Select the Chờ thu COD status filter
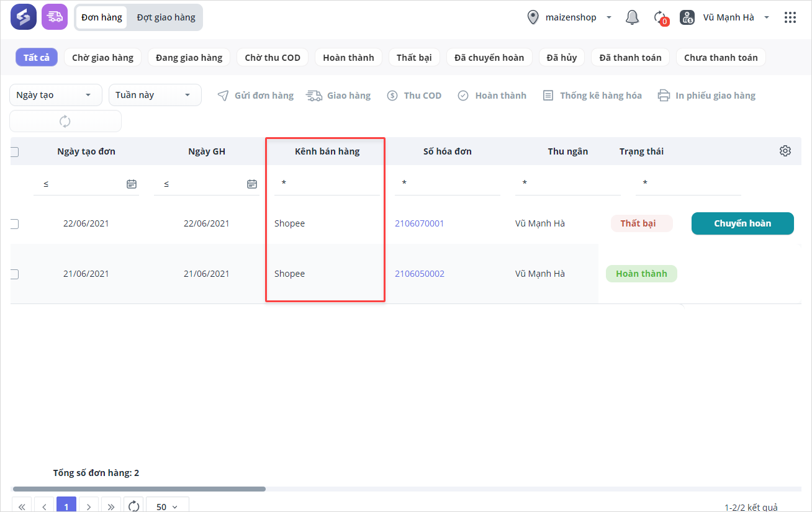Image resolution: width=812 pixels, height=512 pixels. (x=272, y=58)
